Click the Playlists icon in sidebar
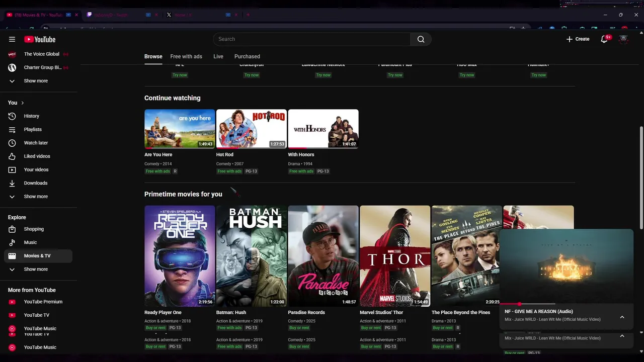644x362 pixels. (12, 130)
